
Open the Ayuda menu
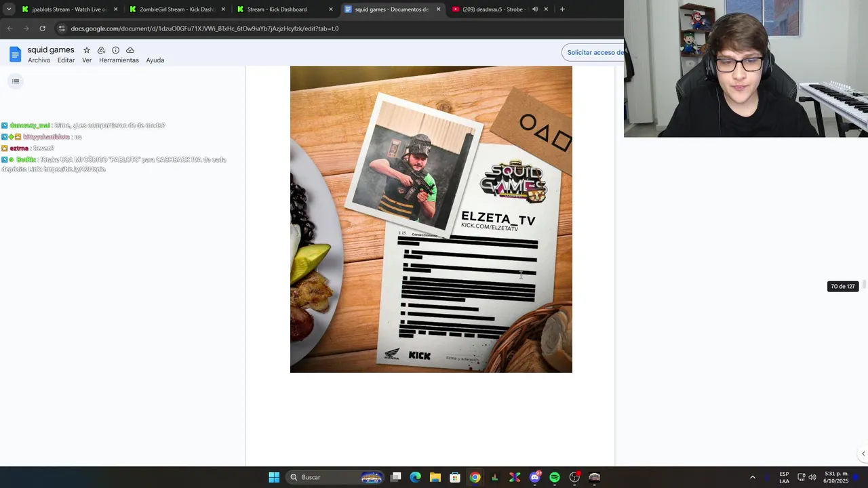pyautogui.click(x=155, y=60)
